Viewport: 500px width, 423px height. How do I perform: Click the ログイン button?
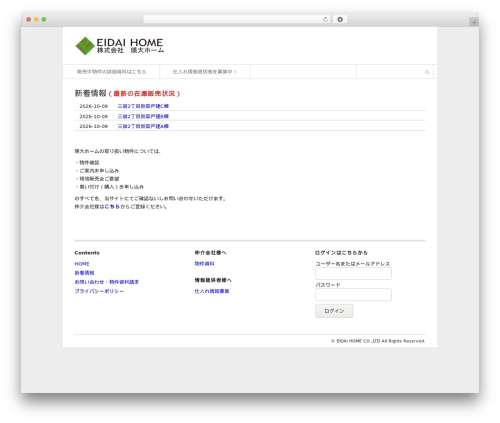tap(334, 311)
